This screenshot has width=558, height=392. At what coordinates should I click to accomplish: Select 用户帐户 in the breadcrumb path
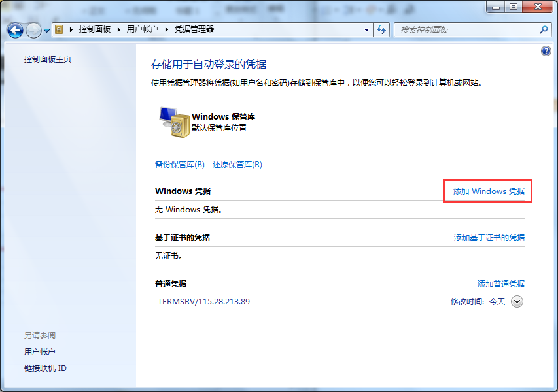142,29
